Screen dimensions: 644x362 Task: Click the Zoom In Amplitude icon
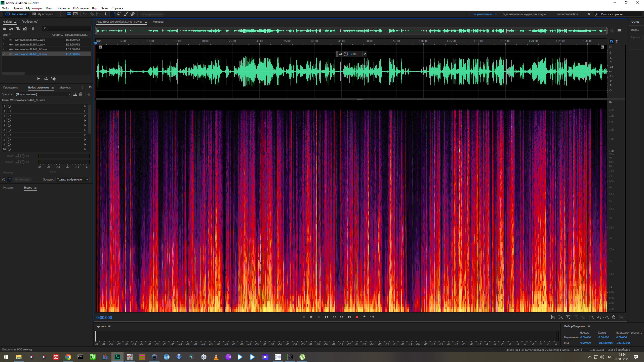[x=553, y=317]
